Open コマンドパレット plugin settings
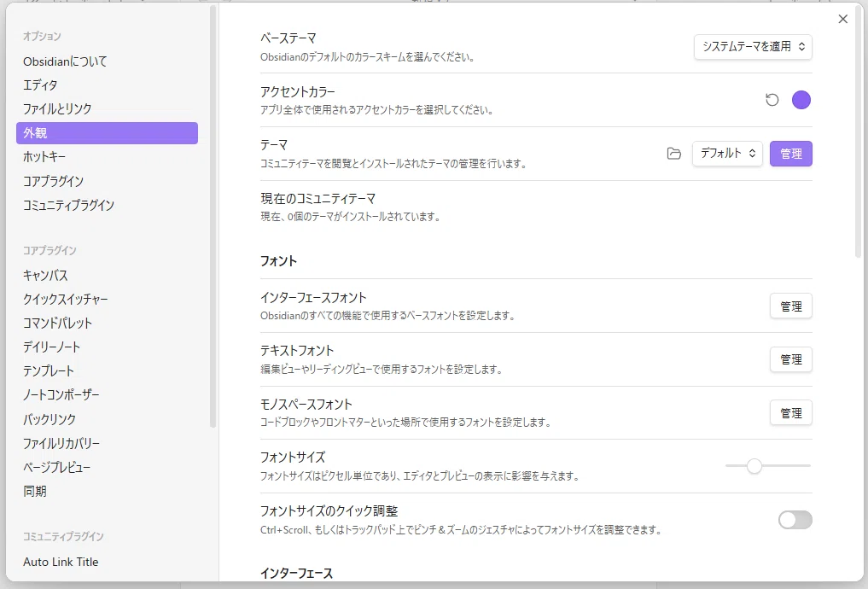This screenshot has height=589, width=868. (x=107, y=323)
